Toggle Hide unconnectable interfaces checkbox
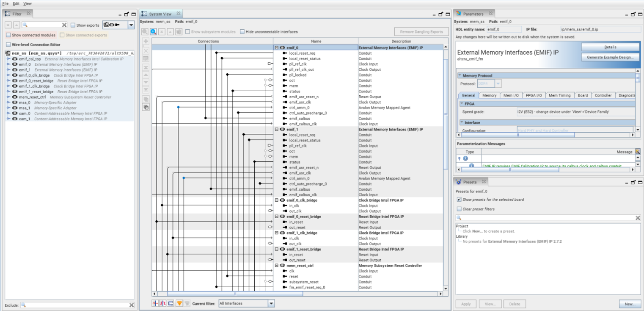The width and height of the screenshot is (644, 311). (x=242, y=32)
